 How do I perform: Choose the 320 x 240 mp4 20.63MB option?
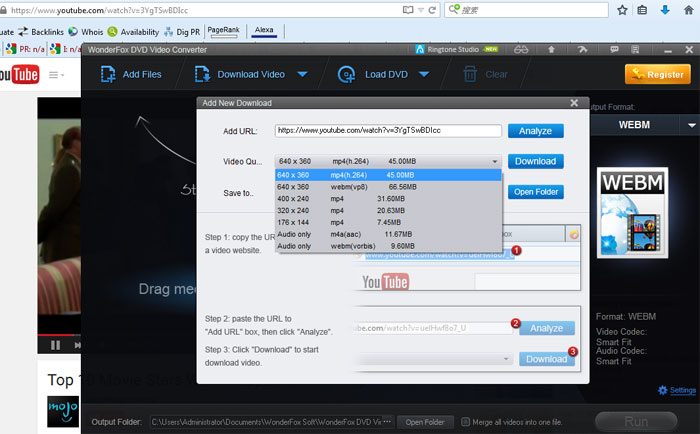(388, 210)
